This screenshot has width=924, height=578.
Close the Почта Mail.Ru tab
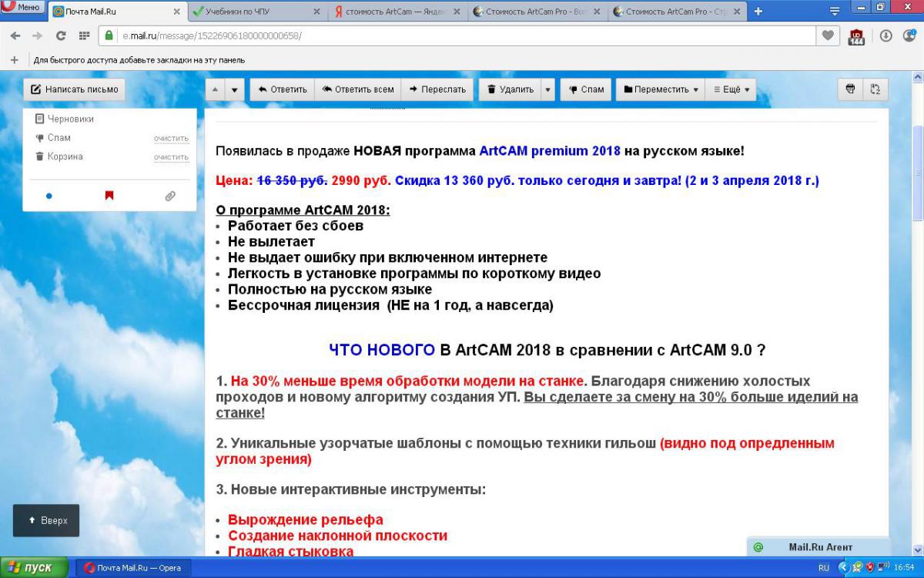[x=176, y=12]
